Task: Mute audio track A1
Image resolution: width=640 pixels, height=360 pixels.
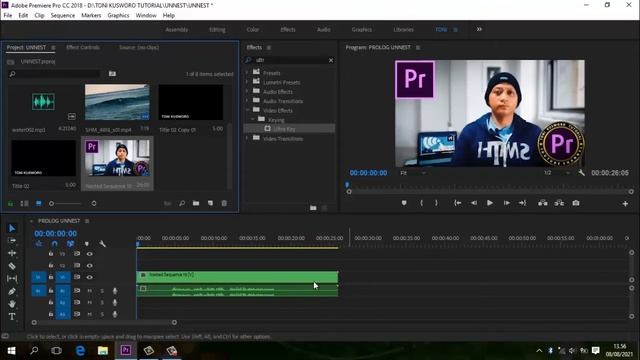Action: pos(89,291)
